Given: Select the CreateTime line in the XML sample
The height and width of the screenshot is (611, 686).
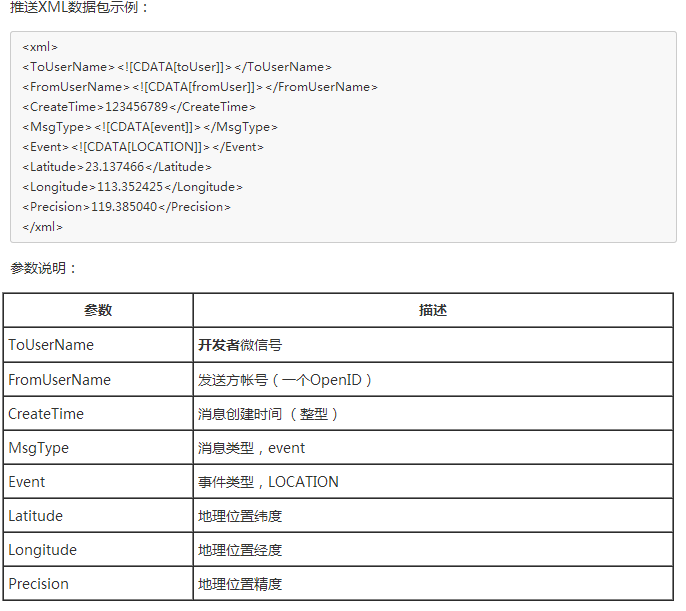Looking at the screenshot, I should point(139,107).
